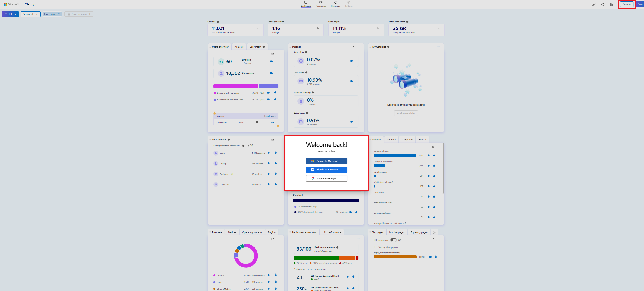Image resolution: width=644 pixels, height=291 pixels.
Task: Select the Operating systems tab
Action: pos(252,232)
